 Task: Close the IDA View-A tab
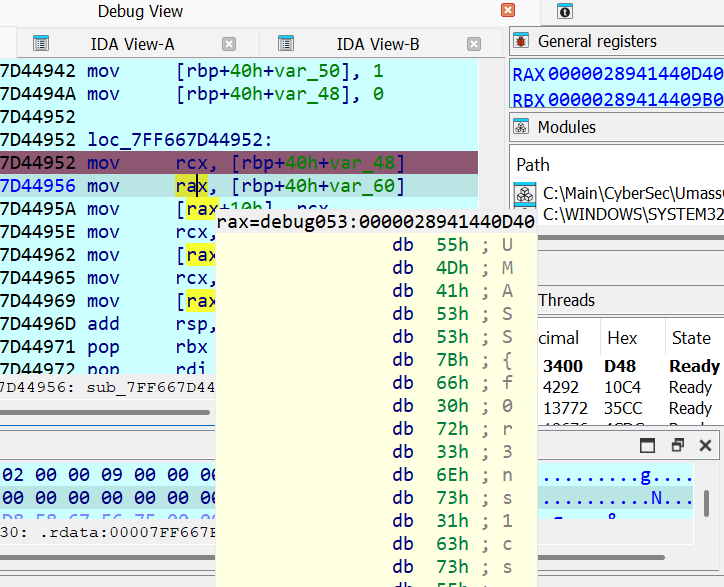coord(229,44)
